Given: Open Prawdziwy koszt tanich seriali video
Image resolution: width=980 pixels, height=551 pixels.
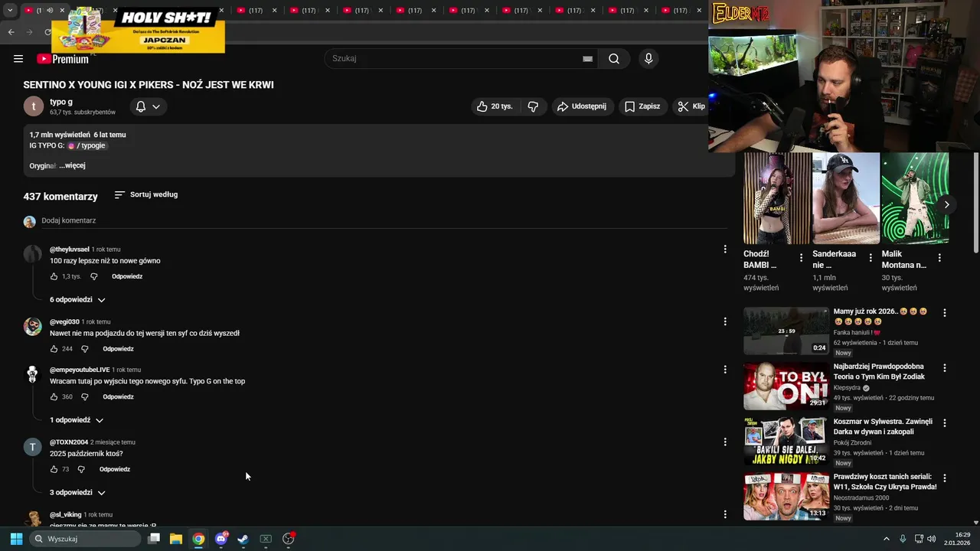Looking at the screenshot, I should coord(786,497).
